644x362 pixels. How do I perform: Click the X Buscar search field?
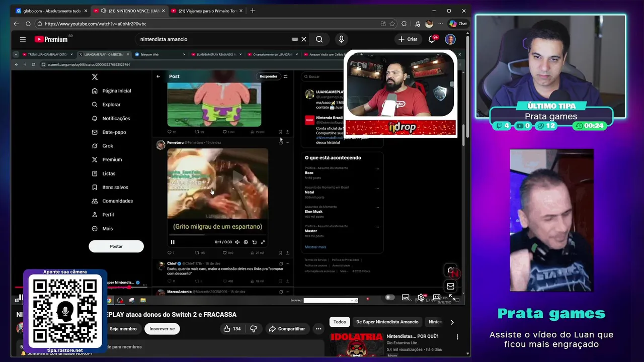click(322, 76)
